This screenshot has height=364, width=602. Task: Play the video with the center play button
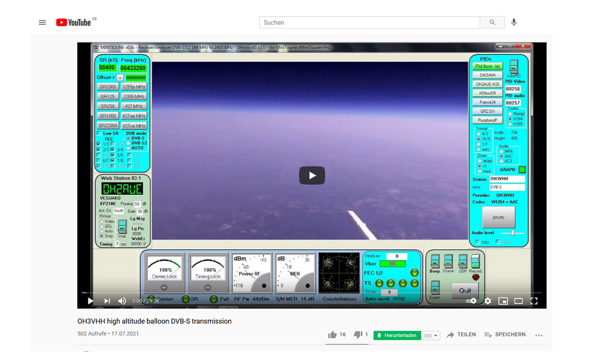312,175
